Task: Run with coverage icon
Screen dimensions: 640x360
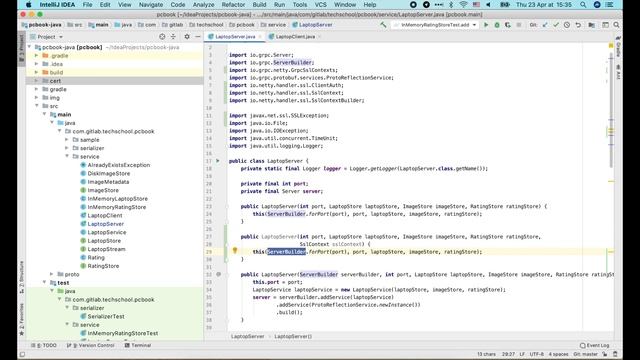Action: pos(508,25)
